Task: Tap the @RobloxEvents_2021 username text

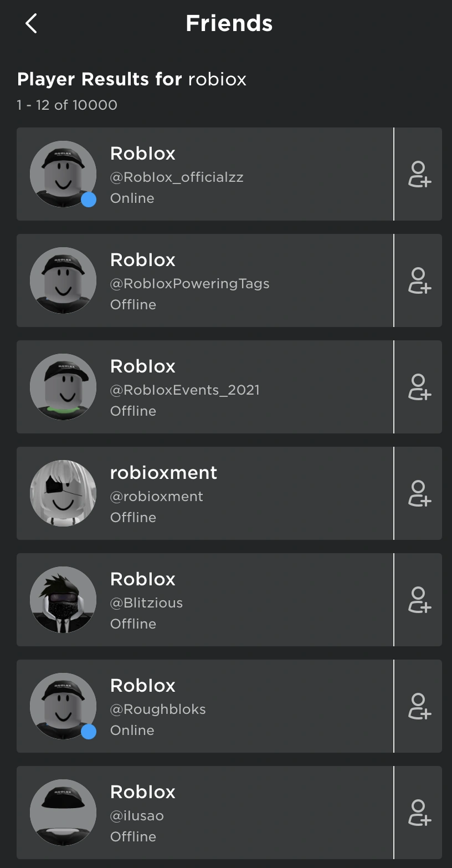Action: [x=184, y=390]
